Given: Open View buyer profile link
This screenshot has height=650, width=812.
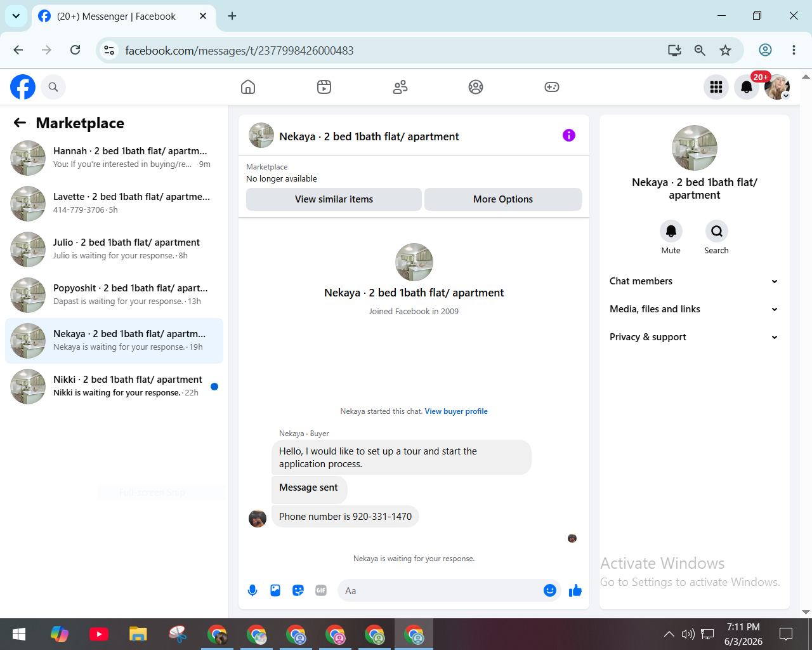Looking at the screenshot, I should 456,411.
